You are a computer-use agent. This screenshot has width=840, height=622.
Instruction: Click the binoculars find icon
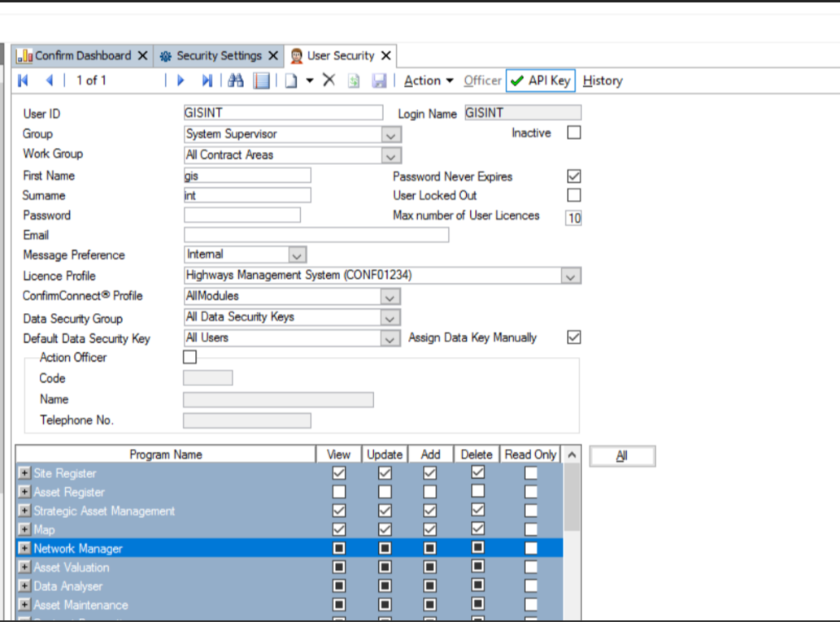point(236,80)
